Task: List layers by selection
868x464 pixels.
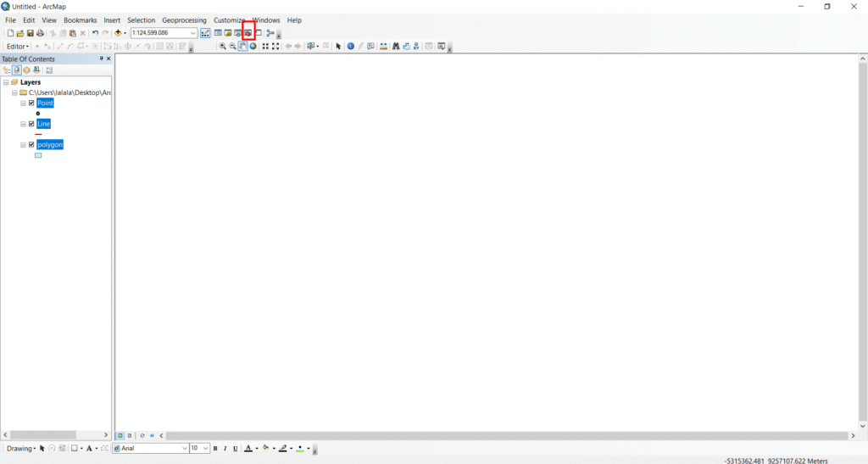Action: click(x=36, y=70)
